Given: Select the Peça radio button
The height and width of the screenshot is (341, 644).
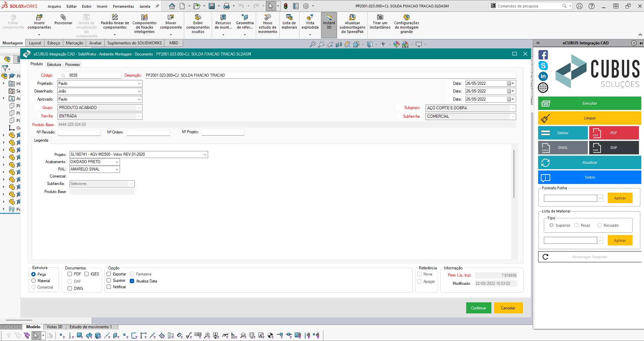Looking at the screenshot, I should (x=34, y=274).
